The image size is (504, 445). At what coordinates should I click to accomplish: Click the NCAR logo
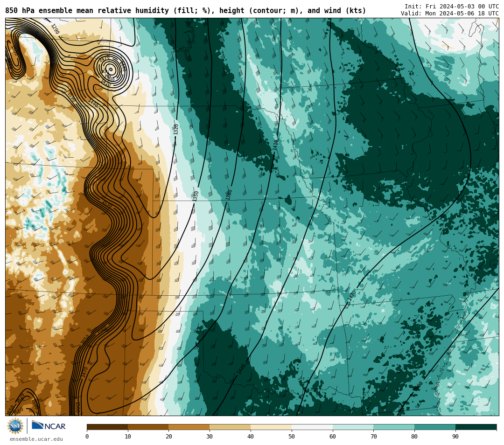tap(49, 426)
